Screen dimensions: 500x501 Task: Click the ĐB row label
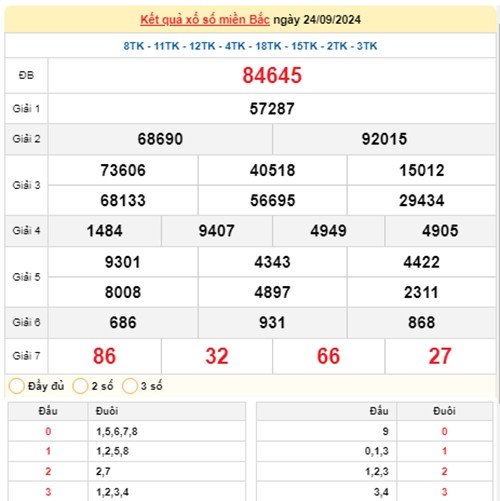[26, 75]
